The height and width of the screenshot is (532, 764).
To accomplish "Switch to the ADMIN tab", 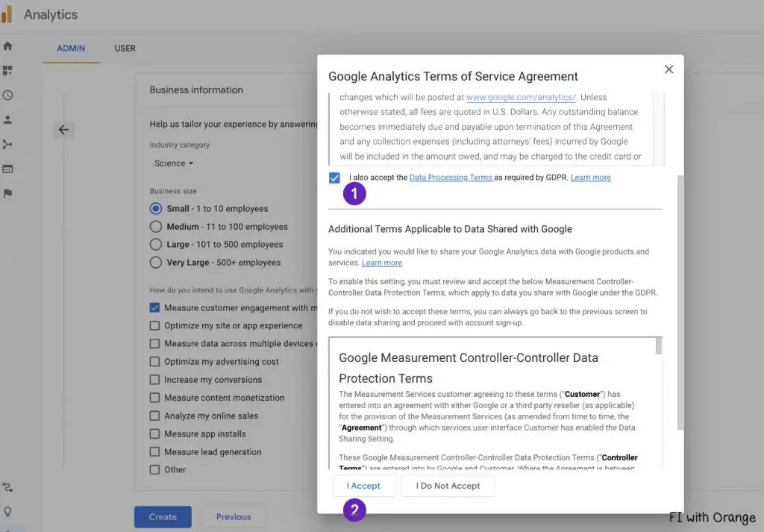I will click(x=71, y=48).
